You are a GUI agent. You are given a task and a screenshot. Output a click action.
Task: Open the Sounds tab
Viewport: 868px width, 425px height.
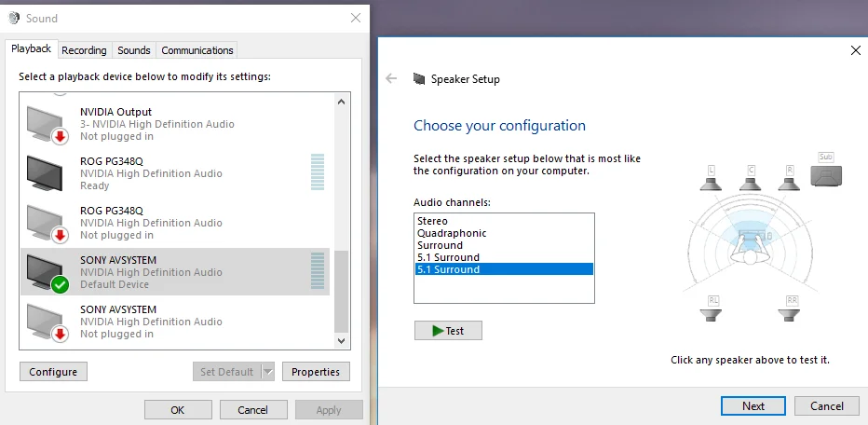point(134,50)
